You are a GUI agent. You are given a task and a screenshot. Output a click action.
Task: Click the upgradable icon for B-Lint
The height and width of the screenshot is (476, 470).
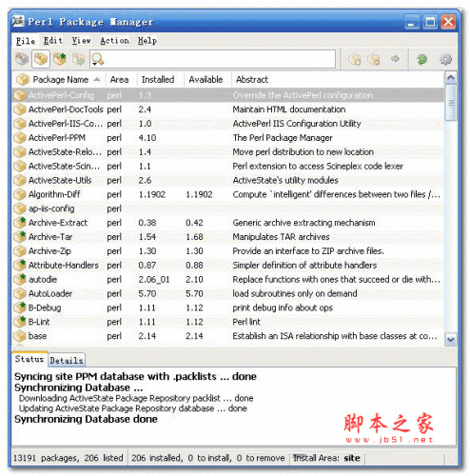point(20,322)
